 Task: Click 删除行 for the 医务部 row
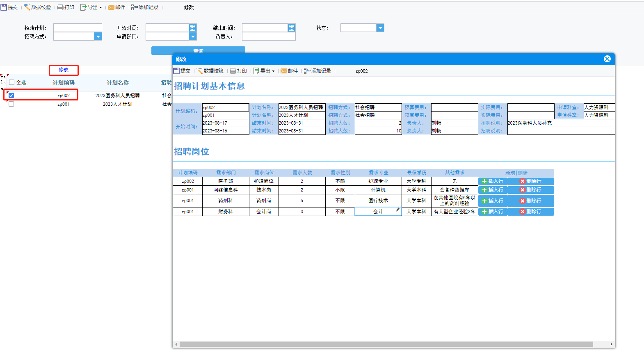coord(531,181)
